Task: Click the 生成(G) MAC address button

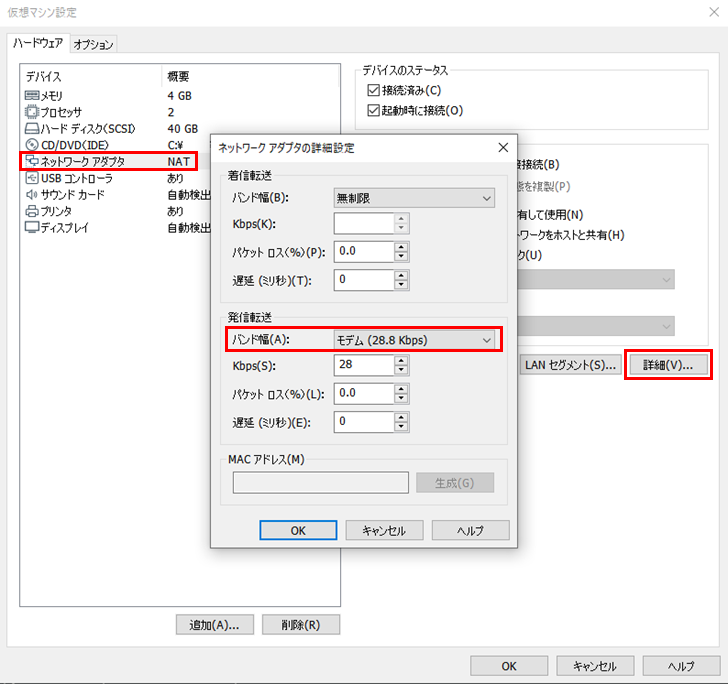Action: click(x=455, y=483)
